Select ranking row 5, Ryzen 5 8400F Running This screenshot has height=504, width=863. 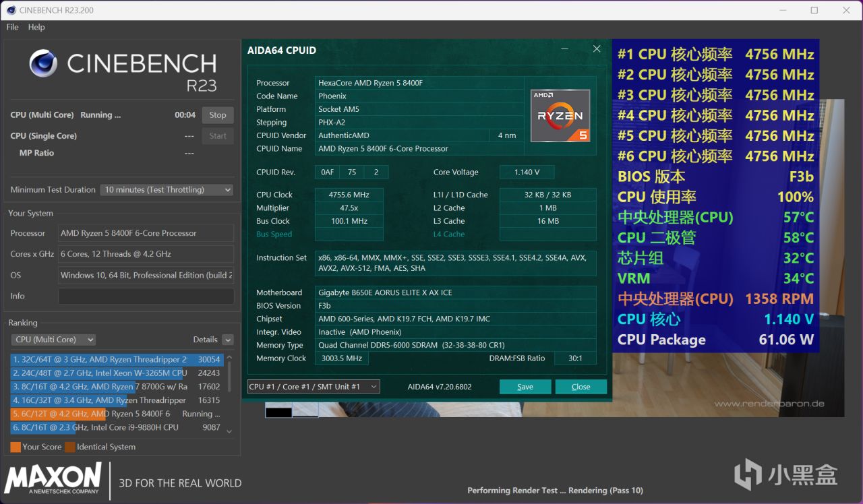point(117,414)
